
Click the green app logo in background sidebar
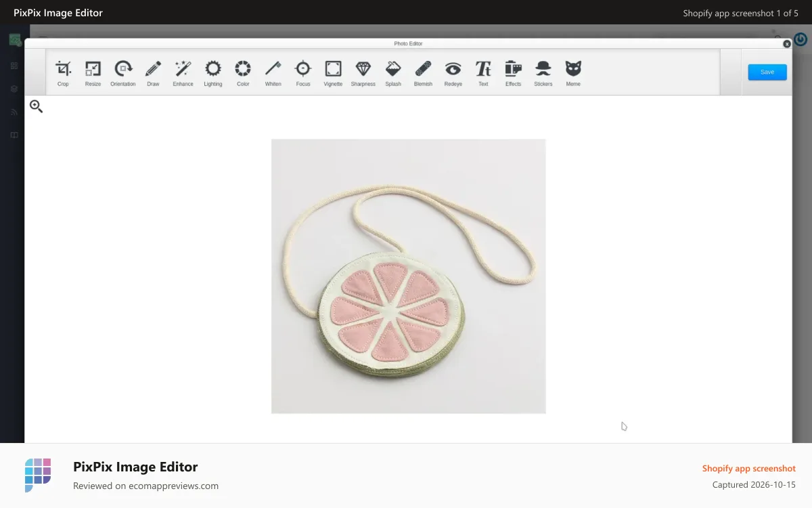[15, 40]
